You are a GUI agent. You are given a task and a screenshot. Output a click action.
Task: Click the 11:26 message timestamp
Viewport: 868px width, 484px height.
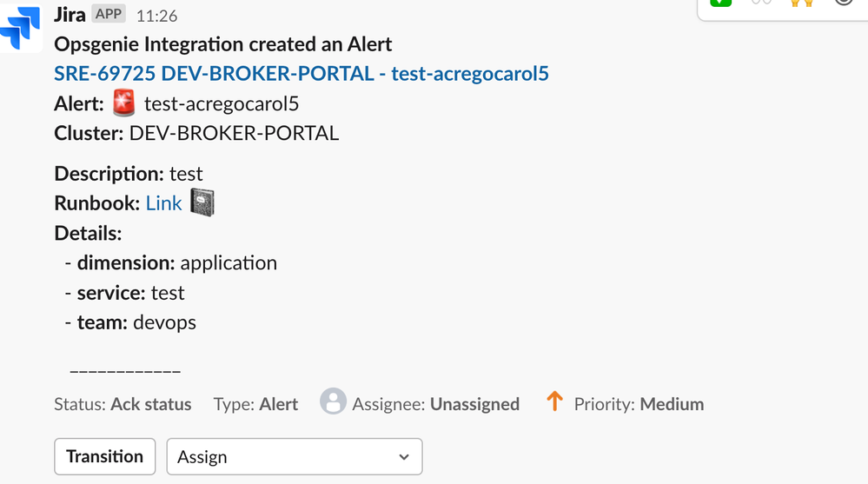[156, 16]
